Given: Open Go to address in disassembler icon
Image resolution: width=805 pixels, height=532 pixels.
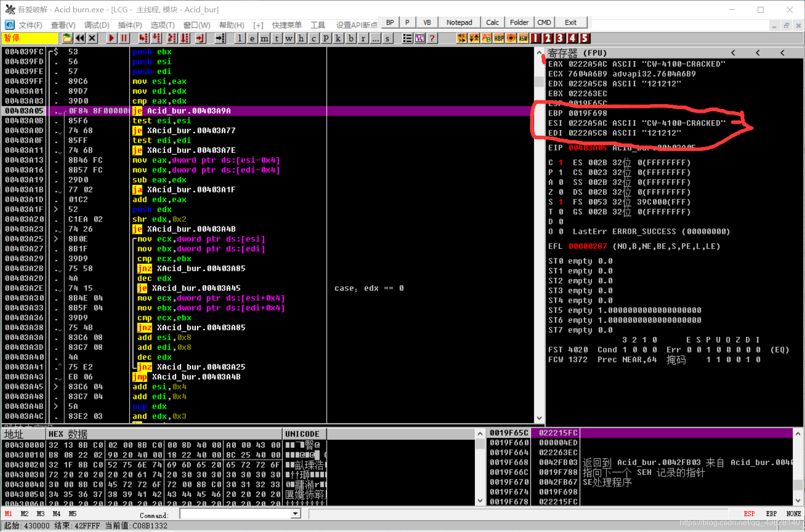Looking at the screenshot, I should pos(220,38).
